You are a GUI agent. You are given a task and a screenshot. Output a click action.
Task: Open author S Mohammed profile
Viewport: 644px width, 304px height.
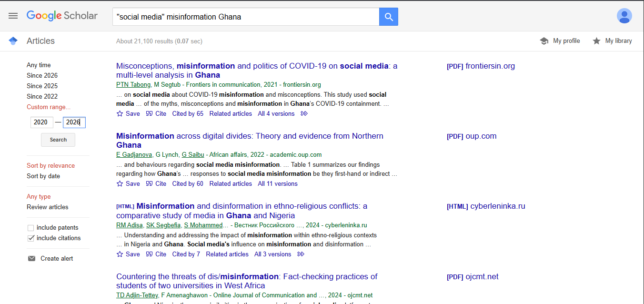pos(203,225)
